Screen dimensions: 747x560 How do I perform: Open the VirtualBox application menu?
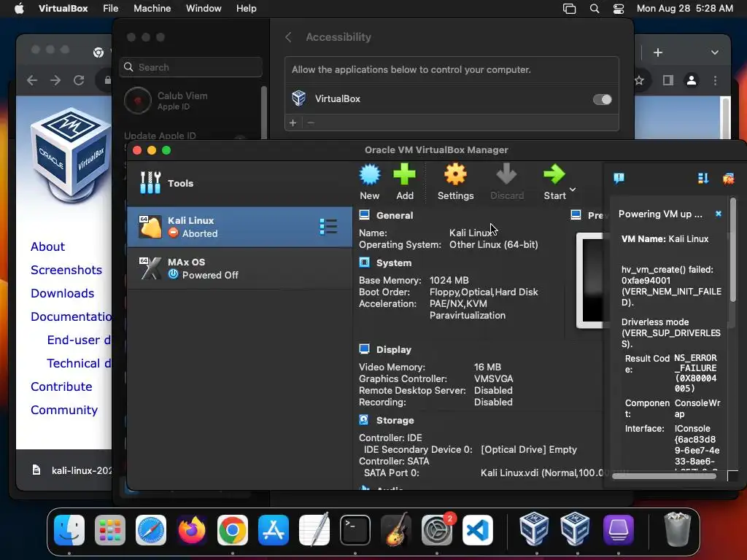63,8
